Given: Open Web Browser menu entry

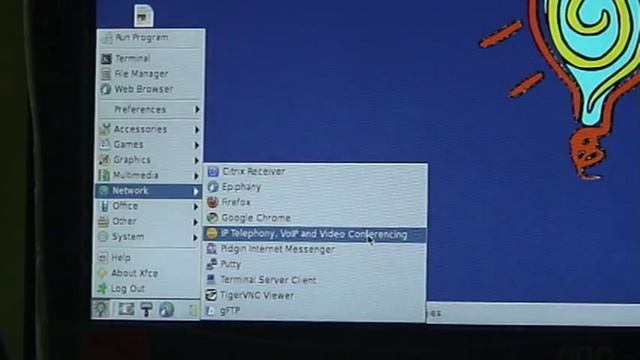Looking at the screenshot, I should (x=150, y=89).
